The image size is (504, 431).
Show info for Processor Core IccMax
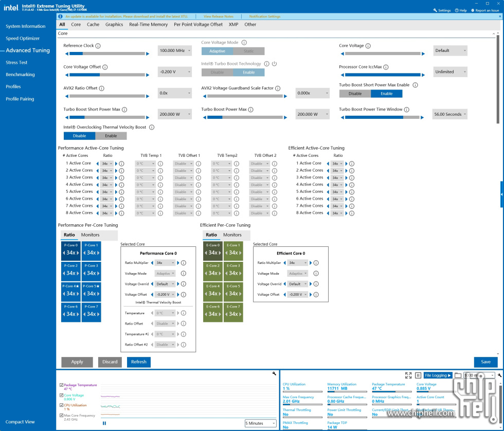point(386,67)
